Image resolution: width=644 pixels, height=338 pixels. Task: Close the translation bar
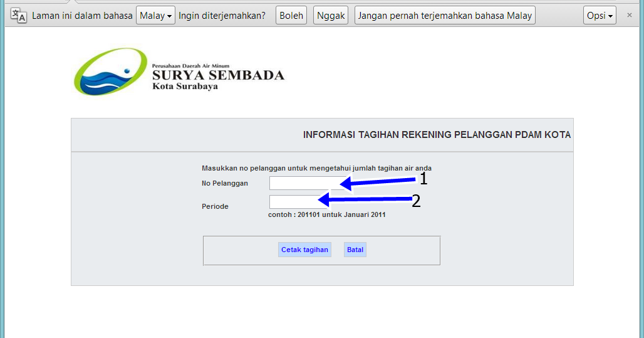(629, 15)
